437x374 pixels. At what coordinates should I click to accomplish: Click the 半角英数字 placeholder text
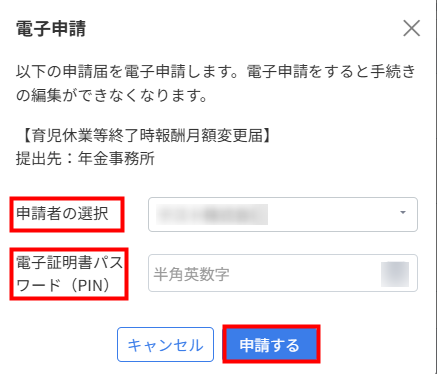(x=191, y=274)
